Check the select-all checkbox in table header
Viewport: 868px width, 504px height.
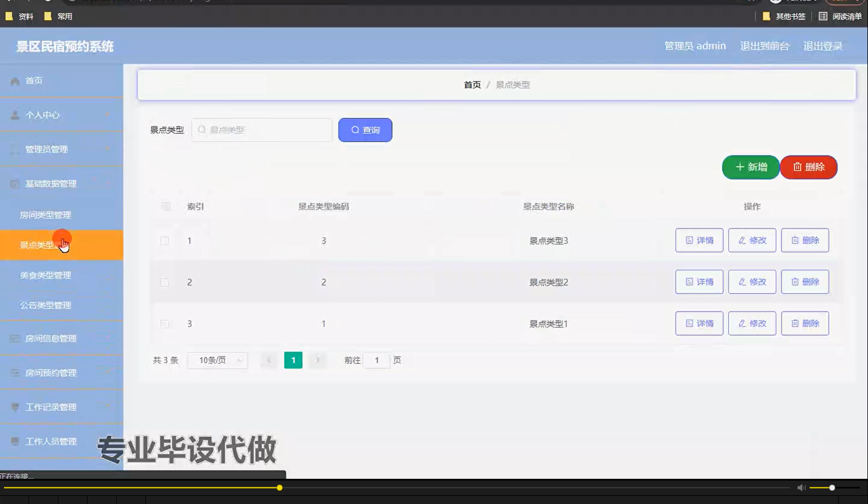coord(165,206)
